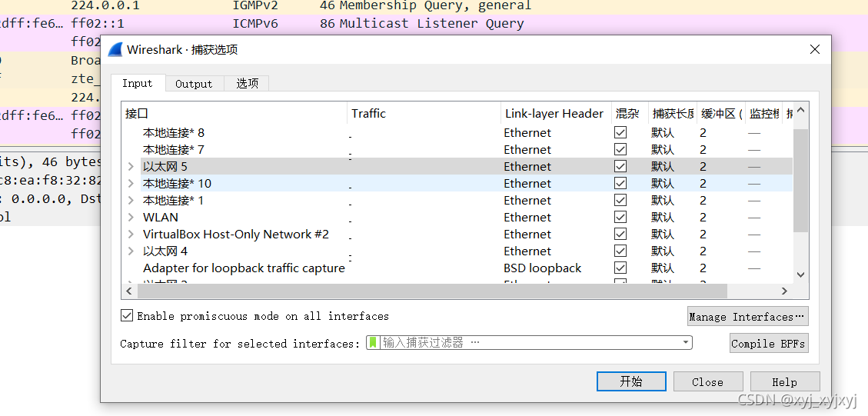Select the 本地连接* 8 interface
This screenshot has height=416, width=868.
[x=173, y=133]
